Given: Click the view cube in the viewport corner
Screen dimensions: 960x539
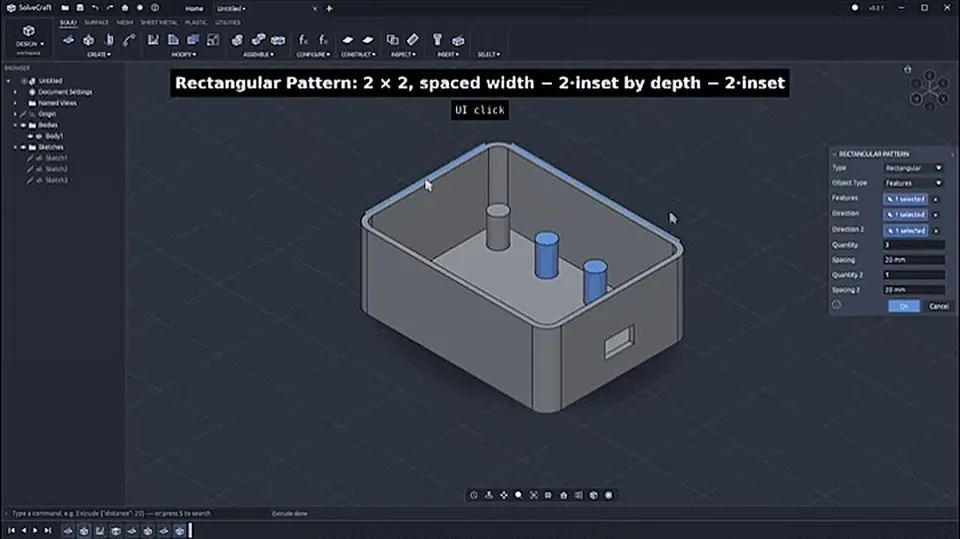Looking at the screenshot, I should pyautogui.click(x=929, y=90).
